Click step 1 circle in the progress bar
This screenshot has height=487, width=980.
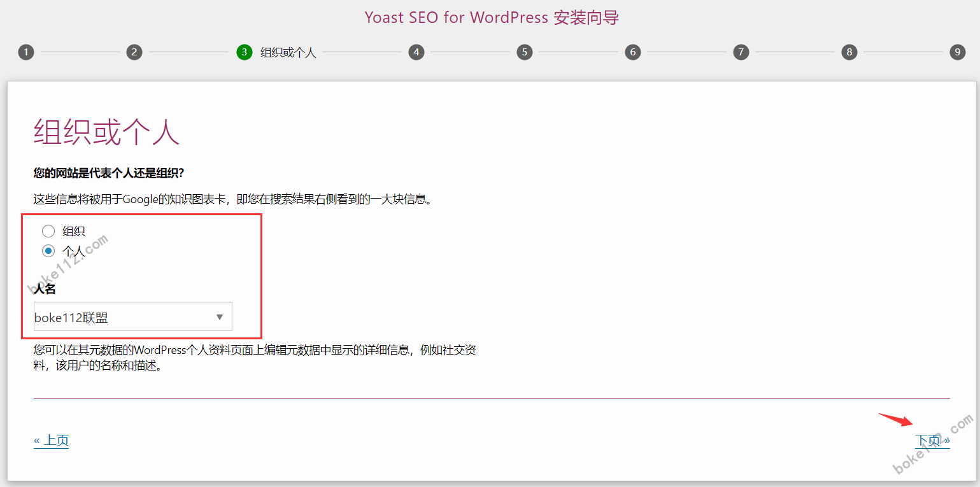click(26, 52)
